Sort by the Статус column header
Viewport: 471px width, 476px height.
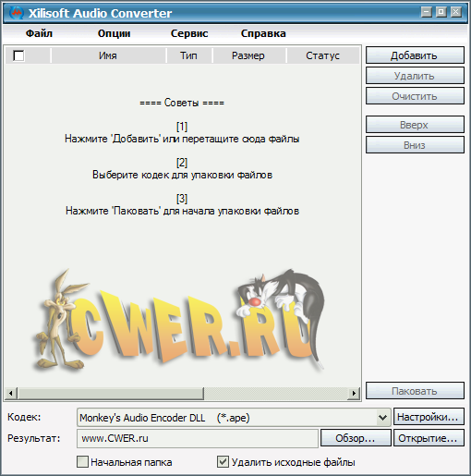pos(322,55)
